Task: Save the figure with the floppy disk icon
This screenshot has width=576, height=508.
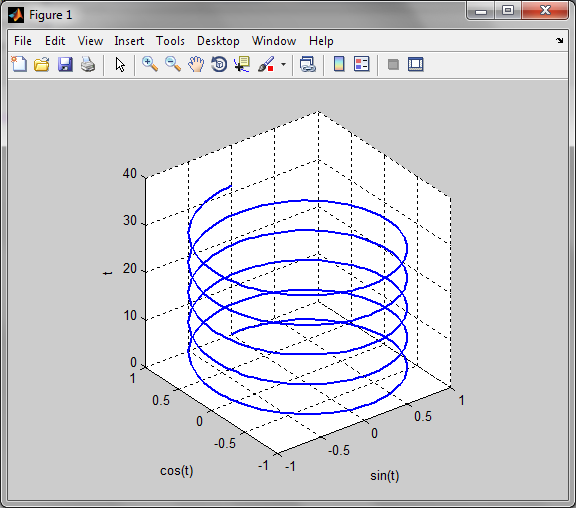Action: tap(65, 64)
